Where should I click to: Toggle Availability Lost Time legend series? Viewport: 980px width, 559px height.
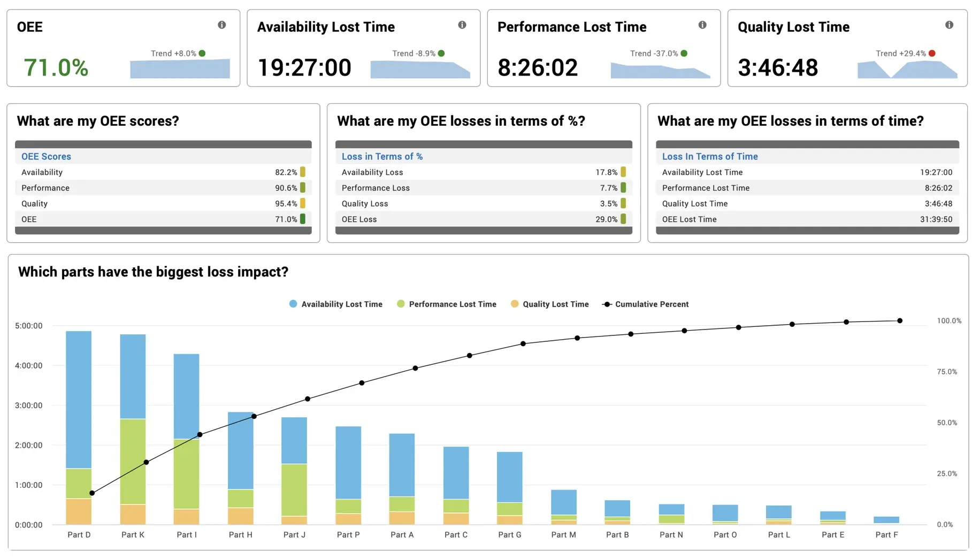(x=336, y=304)
